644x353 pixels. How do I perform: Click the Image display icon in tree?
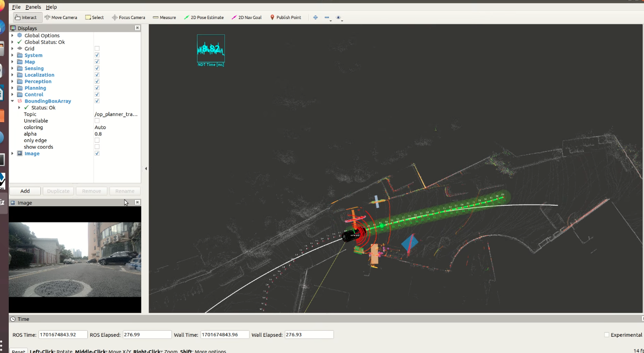(x=20, y=153)
